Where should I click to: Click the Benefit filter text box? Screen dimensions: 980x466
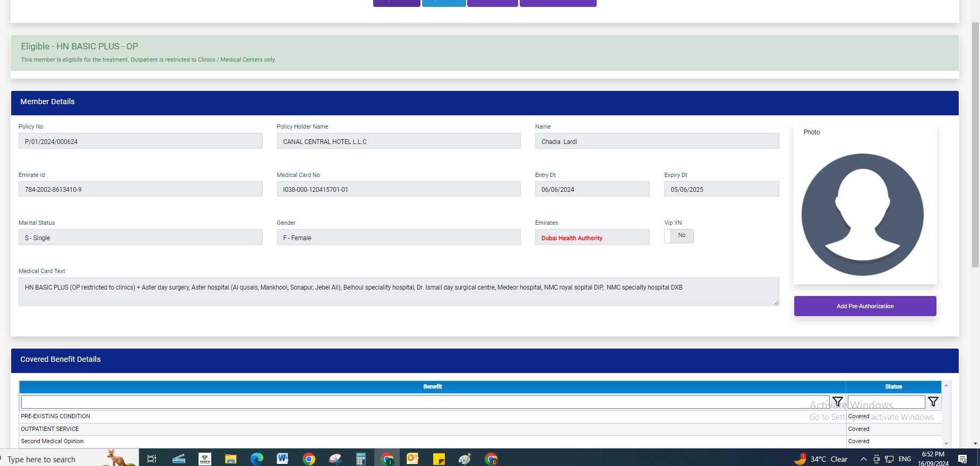coord(425,402)
